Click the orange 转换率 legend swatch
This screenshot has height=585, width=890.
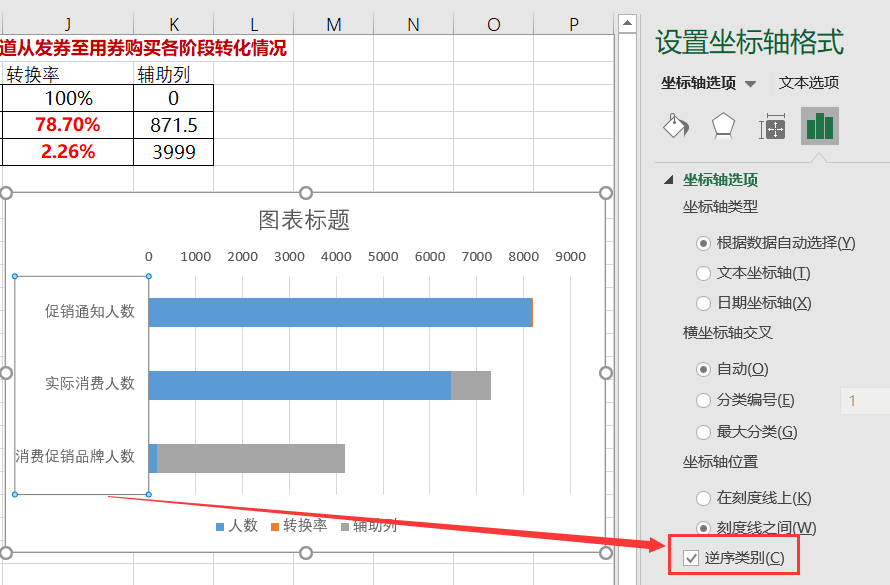pos(275,527)
